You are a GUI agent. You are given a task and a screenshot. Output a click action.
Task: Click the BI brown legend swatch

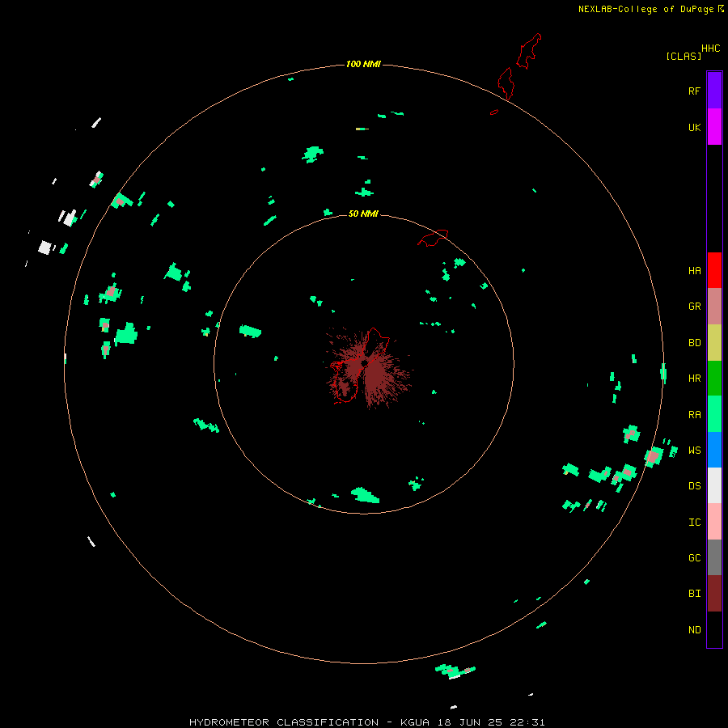[714, 594]
